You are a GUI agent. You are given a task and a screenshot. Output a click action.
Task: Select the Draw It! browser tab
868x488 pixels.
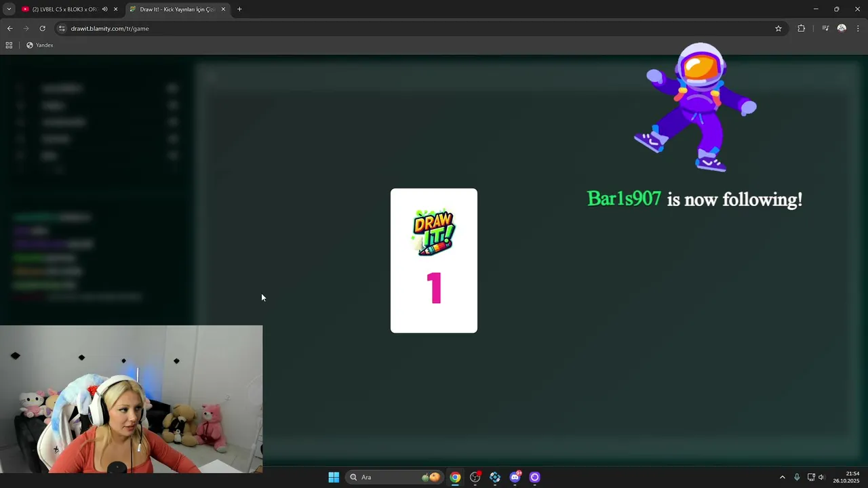pyautogui.click(x=178, y=9)
